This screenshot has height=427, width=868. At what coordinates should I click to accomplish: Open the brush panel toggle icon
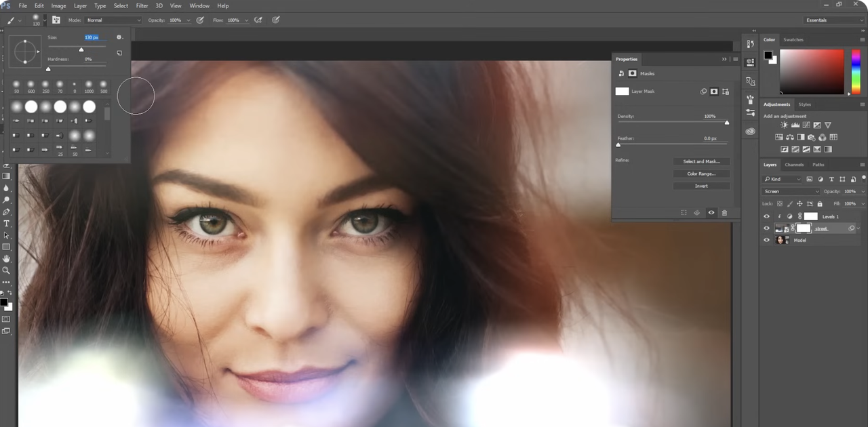pyautogui.click(x=56, y=20)
